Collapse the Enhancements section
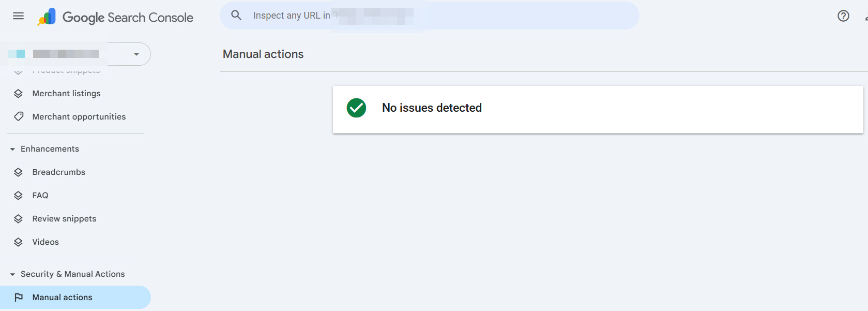This screenshot has height=311, width=868. 12,149
